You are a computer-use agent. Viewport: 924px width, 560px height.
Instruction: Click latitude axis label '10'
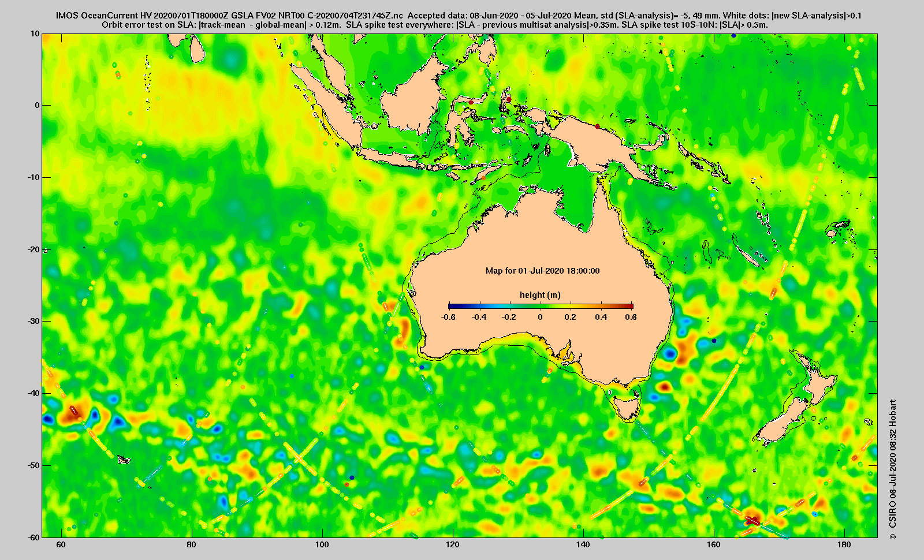[x=35, y=33]
